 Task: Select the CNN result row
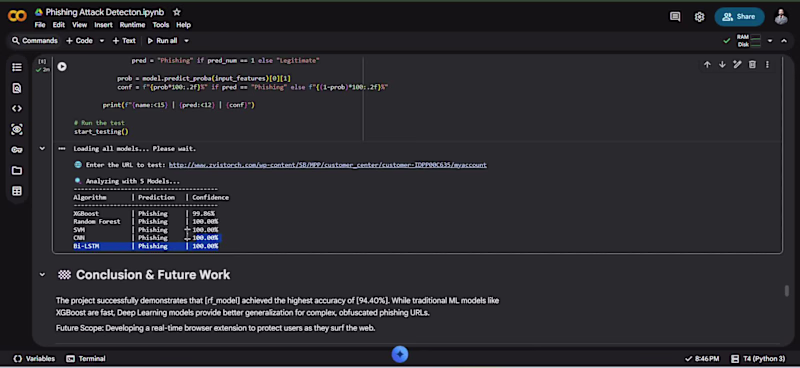pos(145,238)
